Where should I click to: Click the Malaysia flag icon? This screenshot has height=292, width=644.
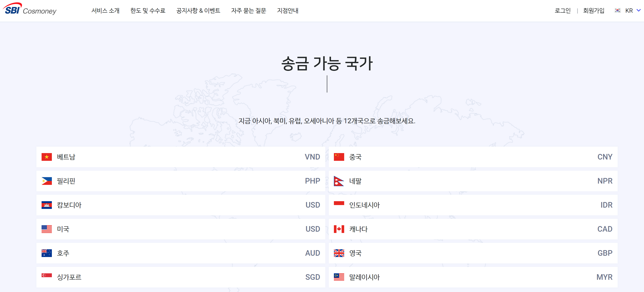(339, 277)
